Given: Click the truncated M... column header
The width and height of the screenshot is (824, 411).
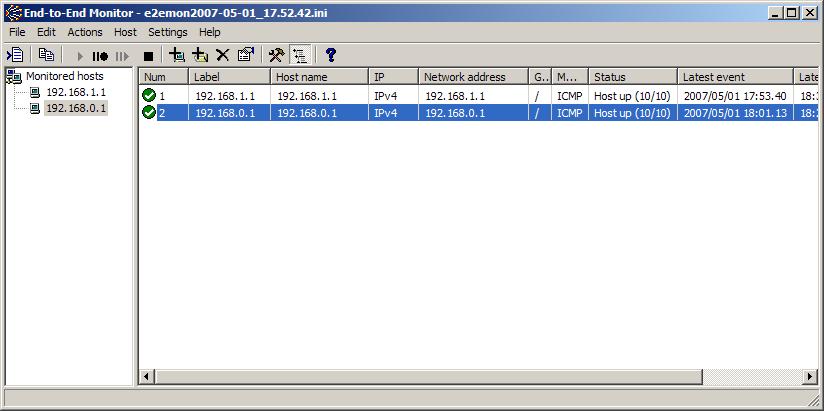Looking at the screenshot, I should [x=570, y=77].
